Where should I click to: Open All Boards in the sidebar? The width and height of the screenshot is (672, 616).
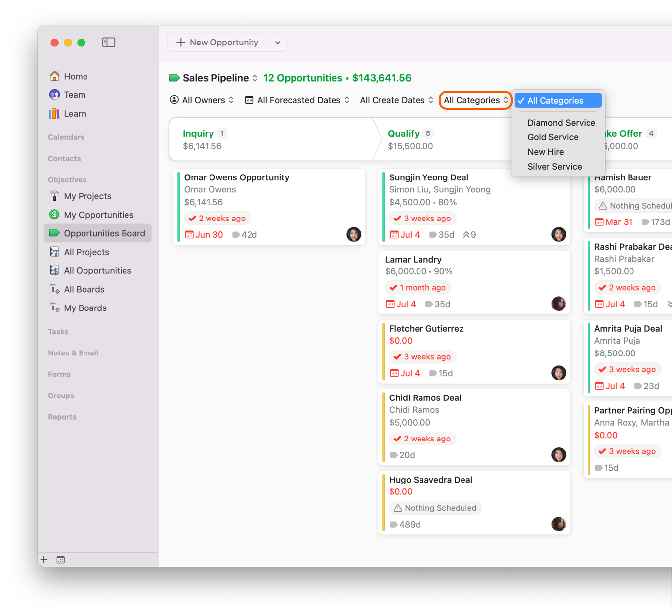tap(84, 289)
